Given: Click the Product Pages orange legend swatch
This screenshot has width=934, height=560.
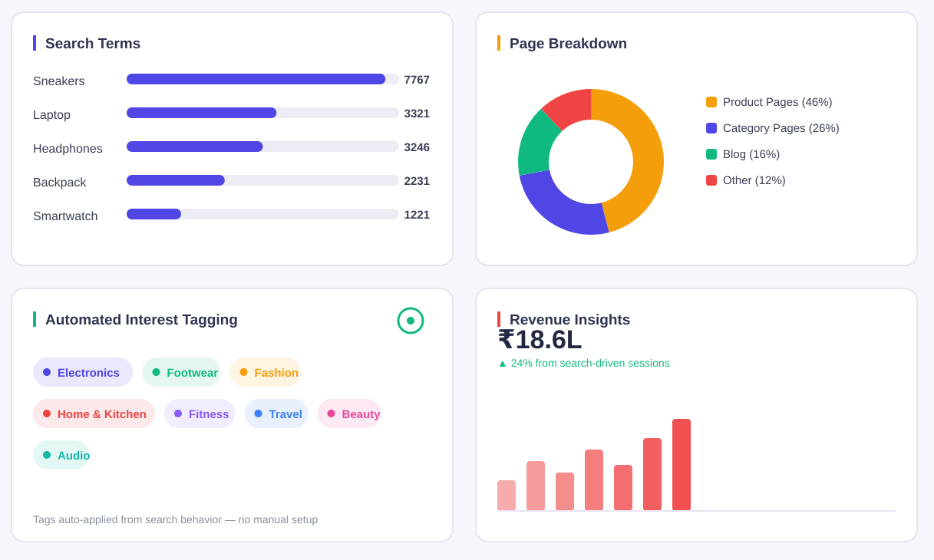Looking at the screenshot, I should (x=711, y=102).
